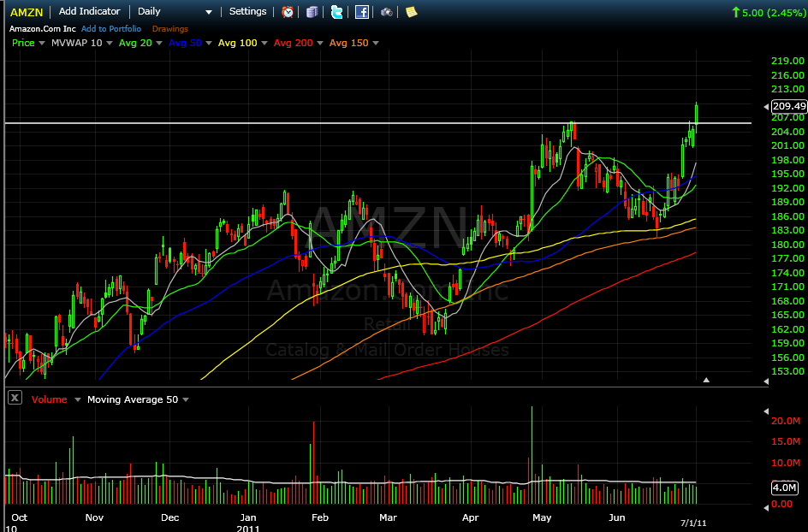Click the Feb date axis label
The height and width of the screenshot is (532, 808).
(320, 517)
